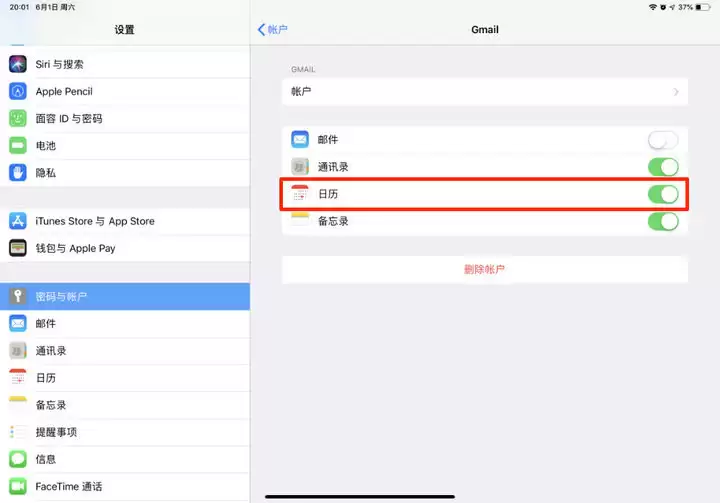Tap the sidebar 备忘录 notes icon
The height and width of the screenshot is (503, 720).
18,405
